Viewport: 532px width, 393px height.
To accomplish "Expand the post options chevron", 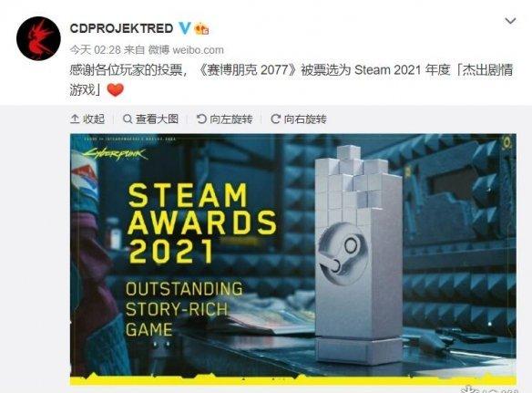I will click(x=511, y=21).
